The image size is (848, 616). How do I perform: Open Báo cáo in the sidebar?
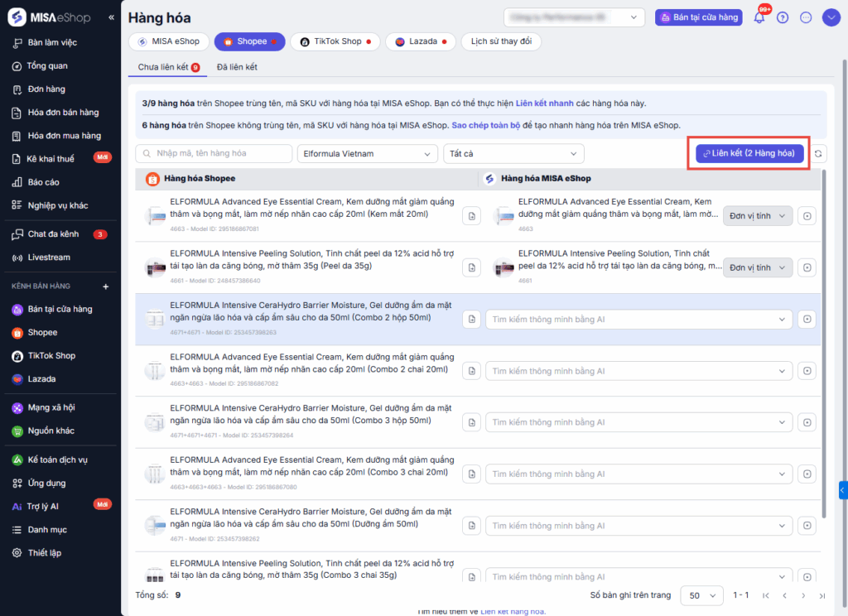pyautogui.click(x=43, y=182)
